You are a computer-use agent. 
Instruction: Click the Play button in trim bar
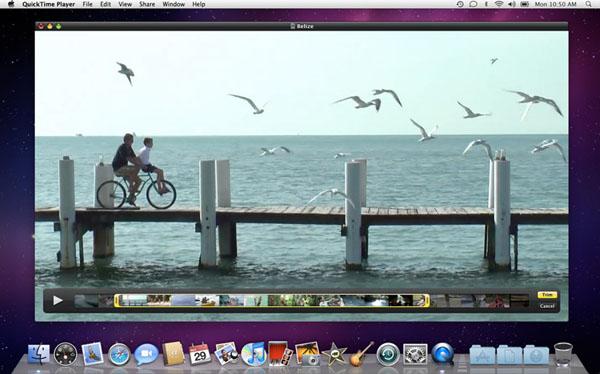coord(58,301)
